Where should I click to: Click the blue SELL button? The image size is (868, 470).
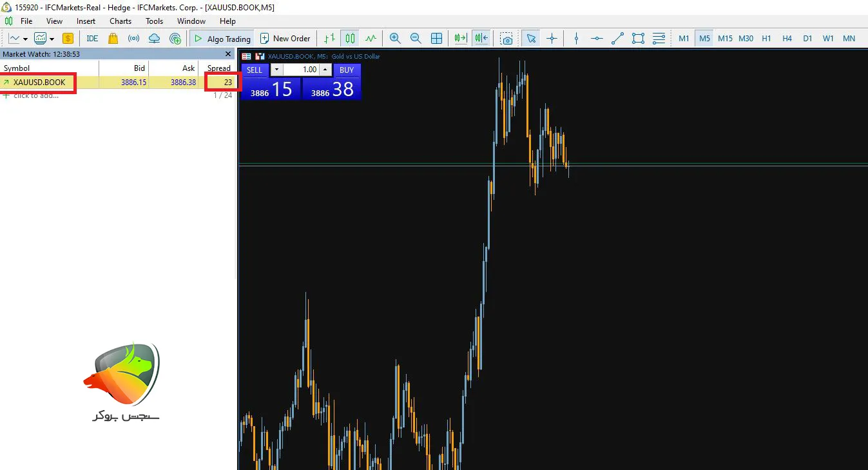coord(255,70)
